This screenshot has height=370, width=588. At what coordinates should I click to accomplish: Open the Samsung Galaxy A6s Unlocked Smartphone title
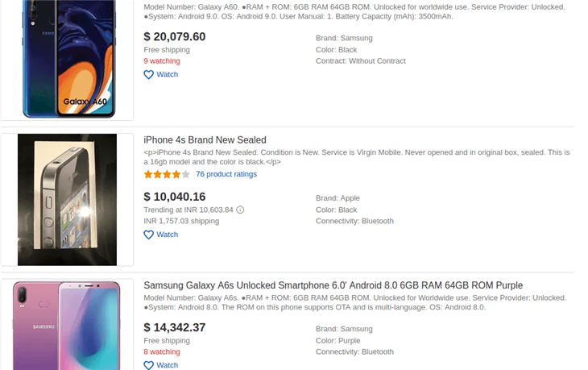click(333, 285)
